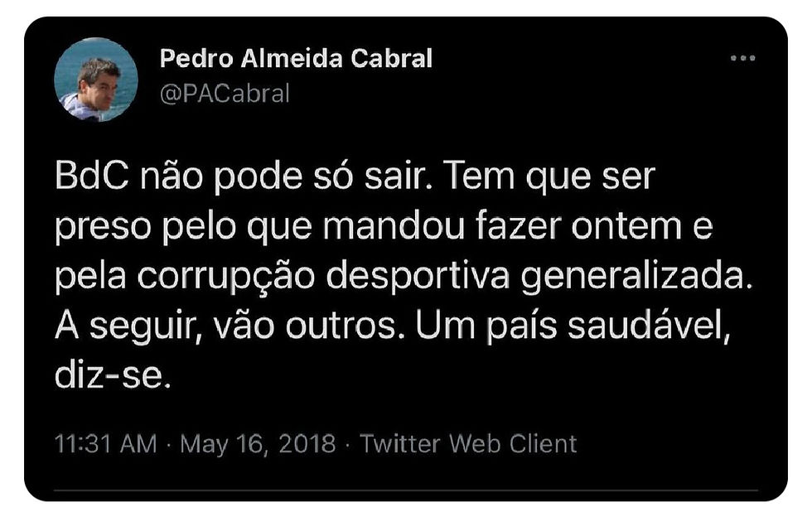Click the phrase vão outros
The image size is (812, 517).
point(308,327)
